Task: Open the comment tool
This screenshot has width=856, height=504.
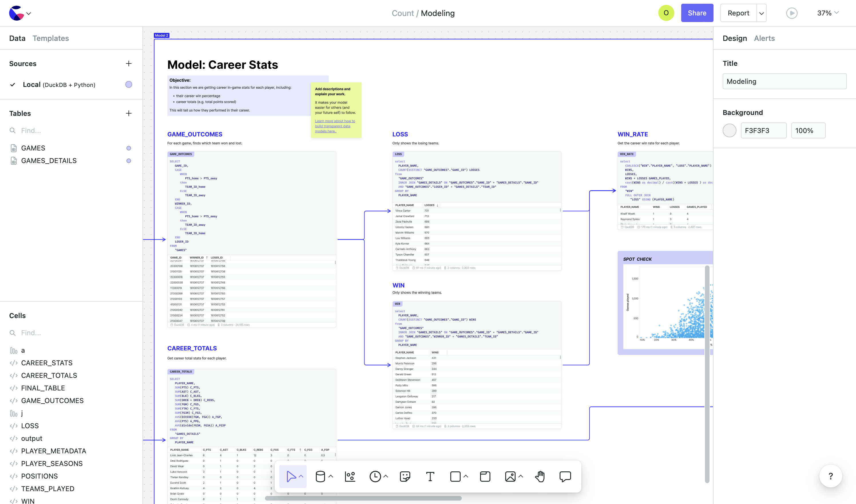Action: pos(565,477)
